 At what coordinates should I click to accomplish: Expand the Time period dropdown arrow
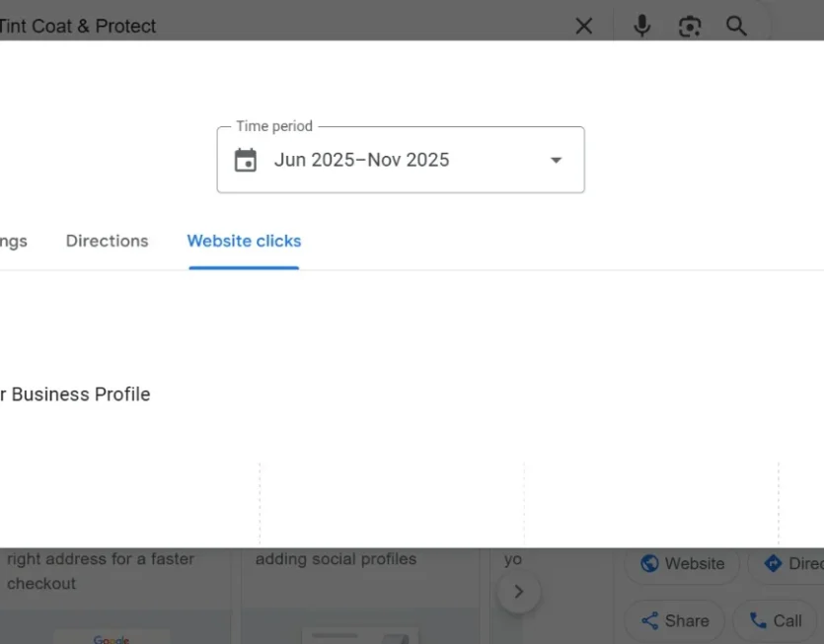[x=556, y=160]
